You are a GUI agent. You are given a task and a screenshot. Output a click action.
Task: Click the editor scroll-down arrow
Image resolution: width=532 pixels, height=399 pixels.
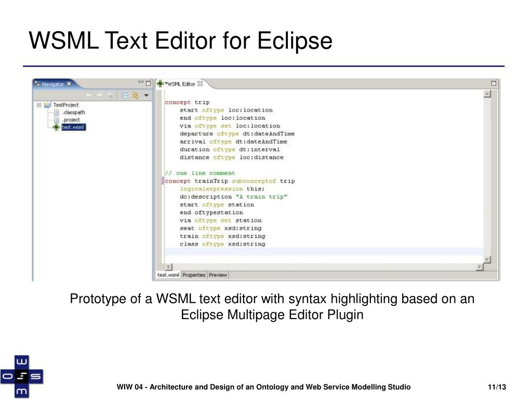(487, 260)
